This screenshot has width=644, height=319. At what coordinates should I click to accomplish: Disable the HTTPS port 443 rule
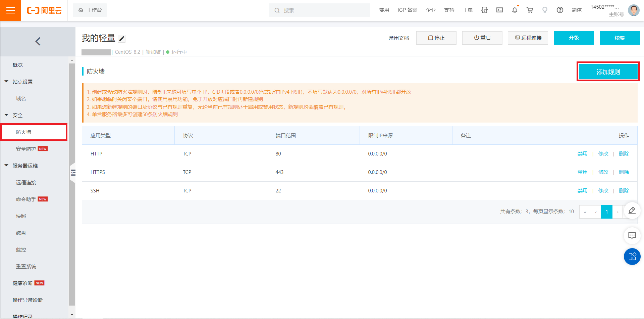[x=582, y=172]
